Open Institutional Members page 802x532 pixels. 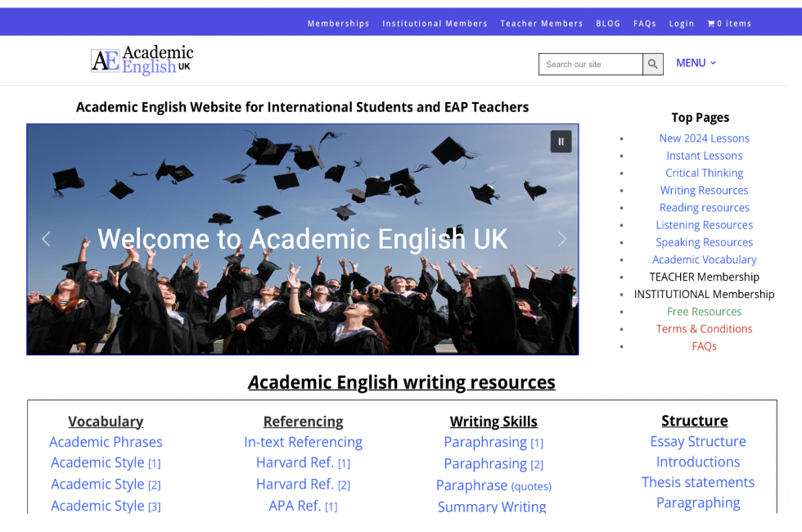pyautogui.click(x=435, y=24)
